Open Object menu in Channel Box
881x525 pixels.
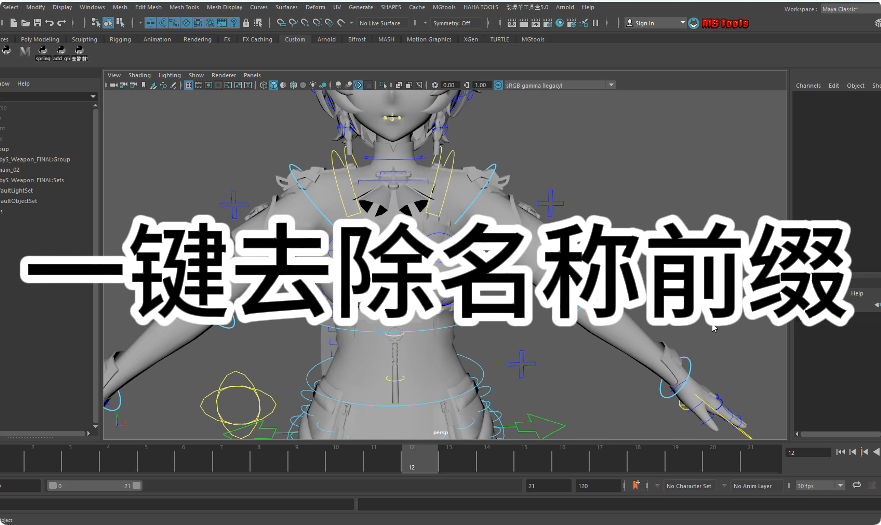856,86
